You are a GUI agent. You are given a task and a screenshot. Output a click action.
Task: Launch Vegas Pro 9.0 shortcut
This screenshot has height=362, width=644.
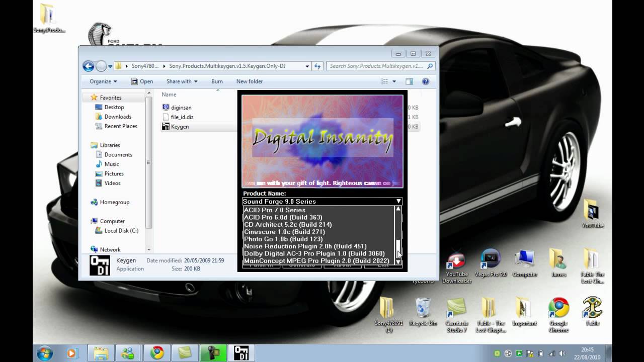tap(490, 263)
